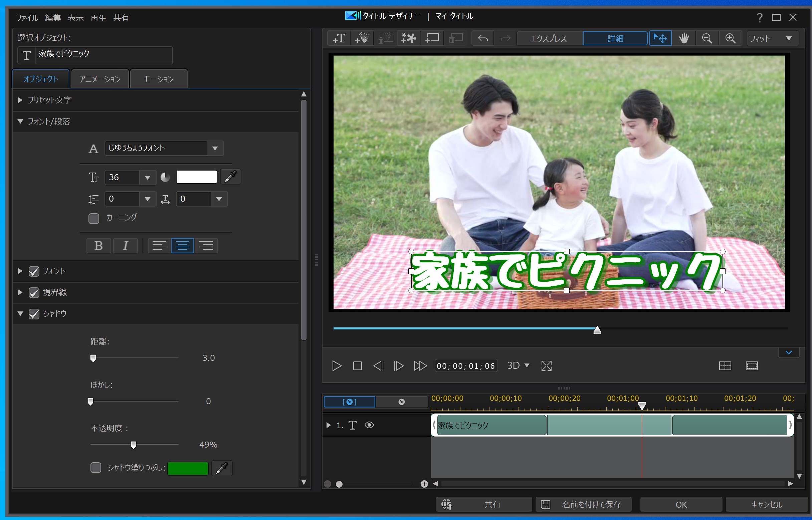Image resolution: width=812 pixels, height=520 pixels.
Task: Open the 編集 menu
Action: click(x=53, y=18)
